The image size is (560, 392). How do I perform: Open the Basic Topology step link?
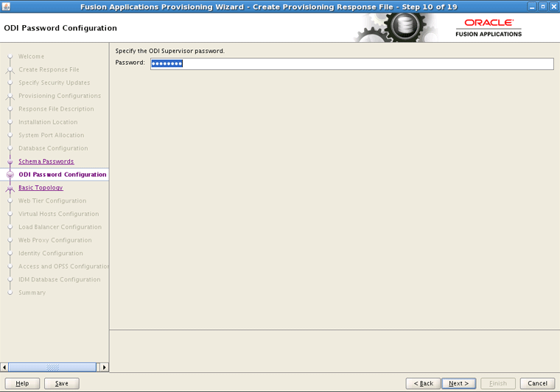click(41, 187)
